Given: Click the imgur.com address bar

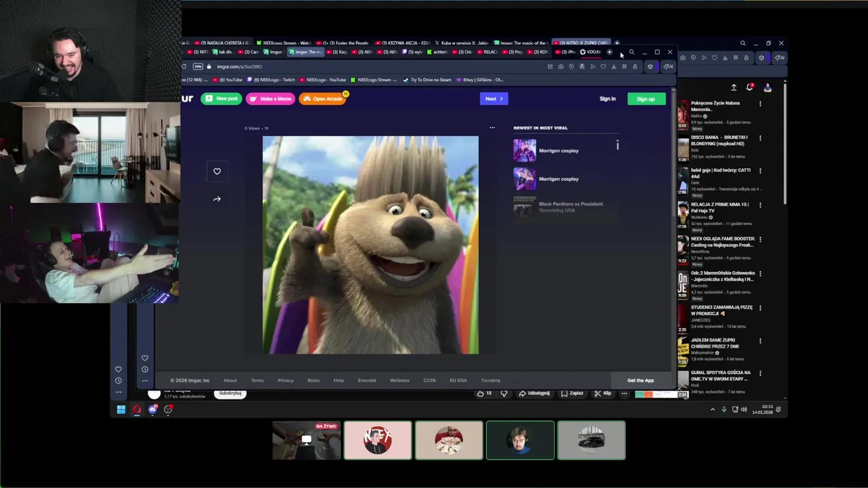Looking at the screenshot, I should pyautogui.click(x=380, y=66).
